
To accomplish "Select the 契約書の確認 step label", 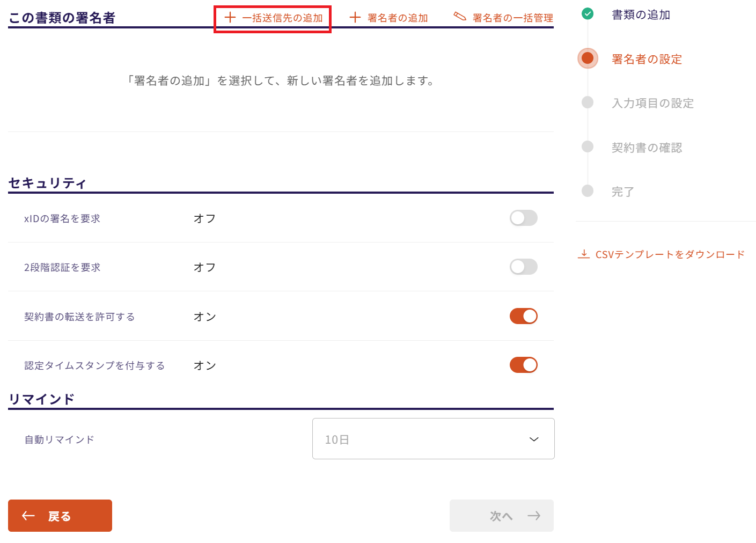I will pos(647,148).
